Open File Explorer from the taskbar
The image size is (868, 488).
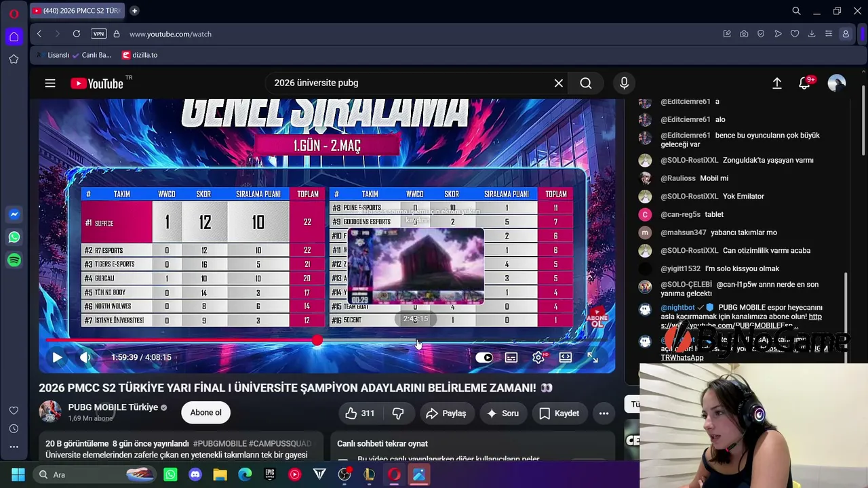click(x=220, y=474)
